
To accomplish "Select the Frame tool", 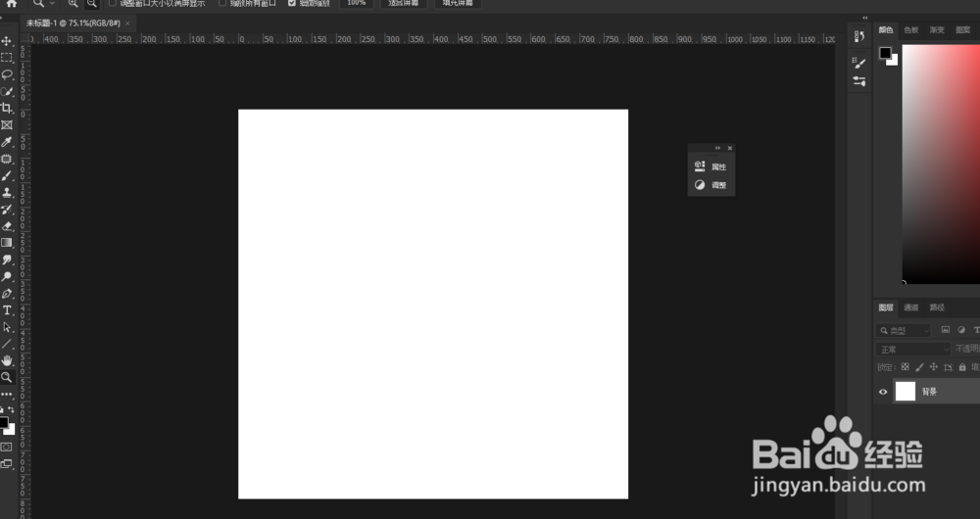I will [x=7, y=125].
